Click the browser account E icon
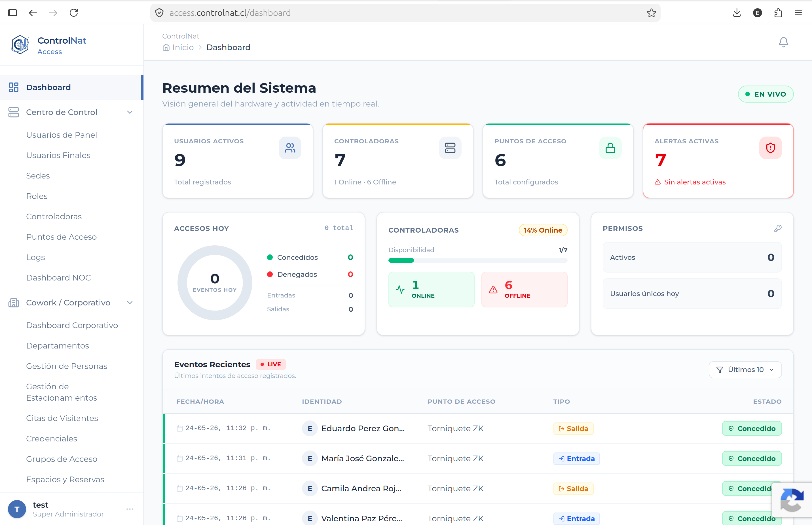Screen dimensions: 812x525 pos(757,13)
